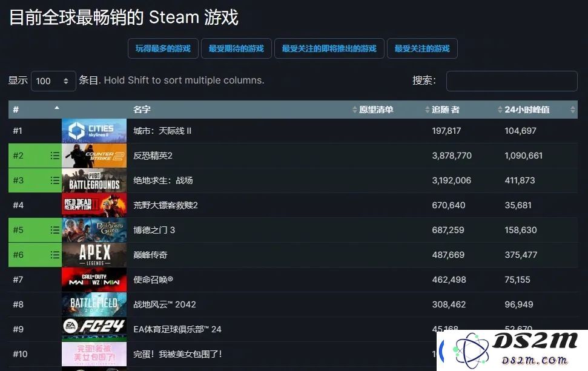
Task: Open the PUBG Battlegrounds thumbnail
Action: (94, 180)
